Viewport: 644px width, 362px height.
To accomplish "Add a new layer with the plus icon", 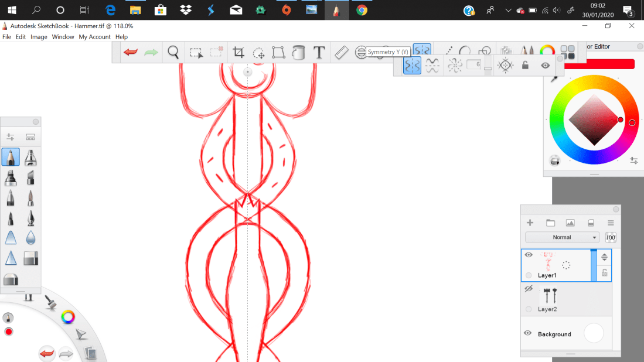I will click(x=530, y=223).
